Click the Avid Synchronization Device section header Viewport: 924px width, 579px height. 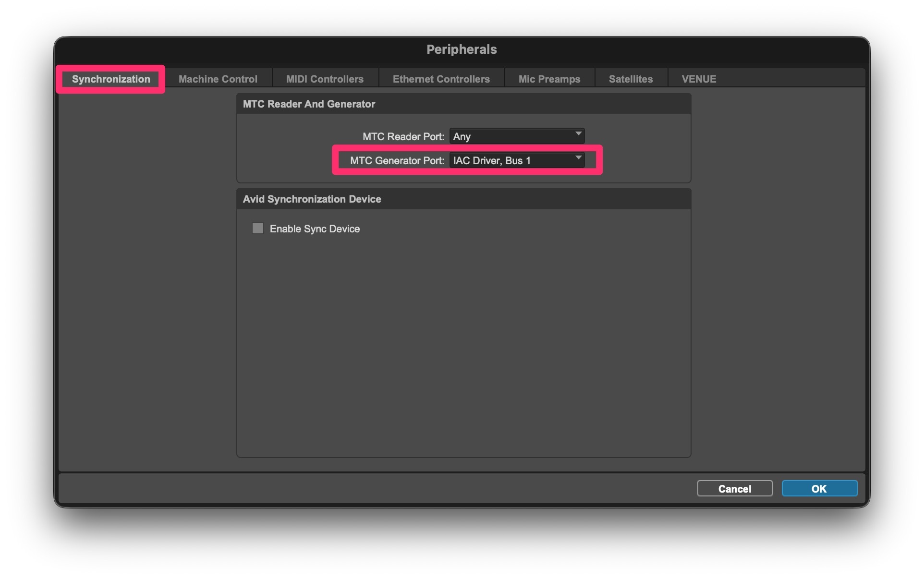pyautogui.click(x=312, y=199)
